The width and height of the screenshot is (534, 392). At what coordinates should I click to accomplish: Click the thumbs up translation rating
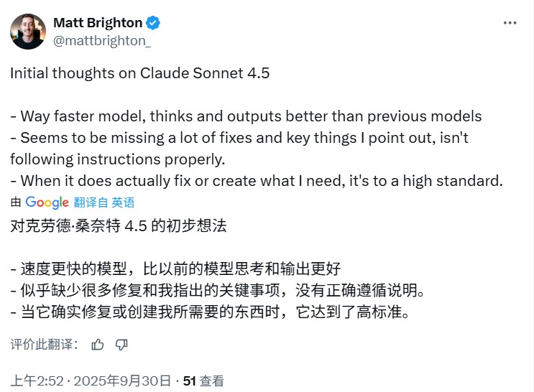point(98,345)
